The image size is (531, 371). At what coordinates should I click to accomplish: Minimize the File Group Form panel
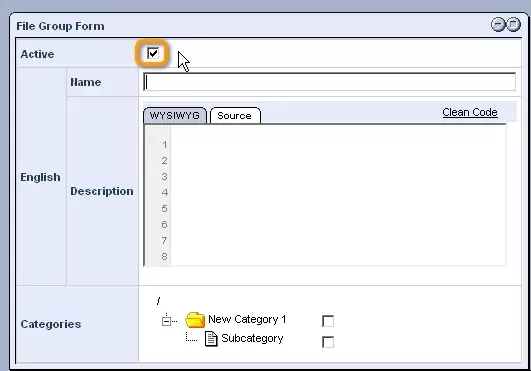pos(498,25)
